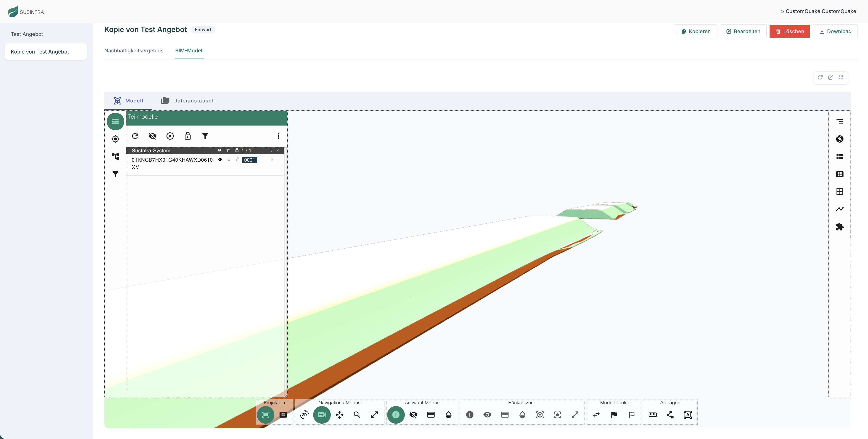Collapse the SusInfra-System group
Viewport: 868px width, 439px height.
point(279,150)
